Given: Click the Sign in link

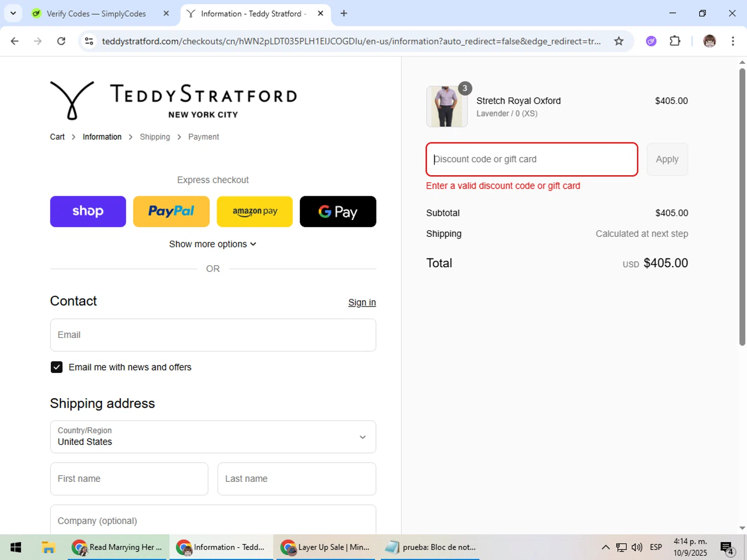Looking at the screenshot, I should tap(362, 303).
